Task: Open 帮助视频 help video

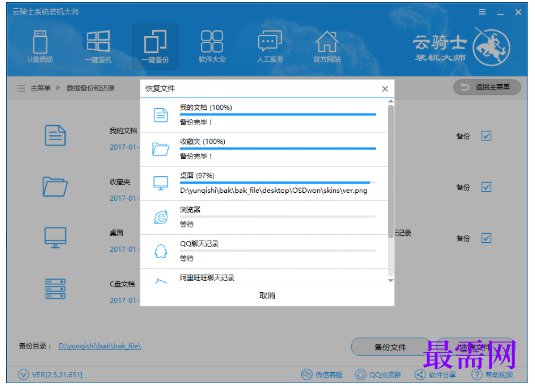Action: pos(492,375)
